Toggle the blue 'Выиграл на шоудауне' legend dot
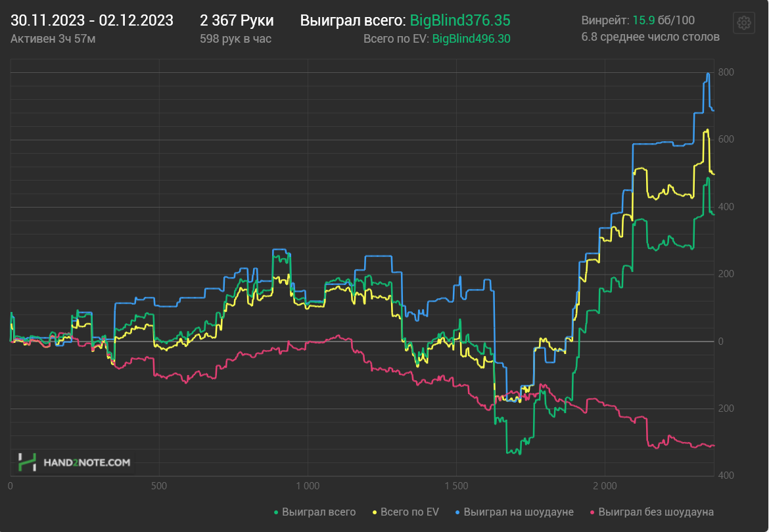Screen dimensions: 769x532 [x=457, y=512]
